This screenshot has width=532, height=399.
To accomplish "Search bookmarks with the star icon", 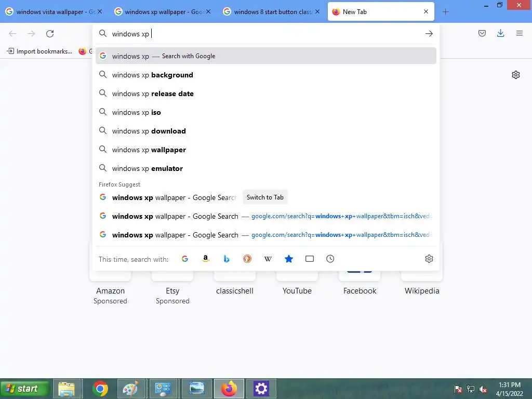I will point(289,259).
